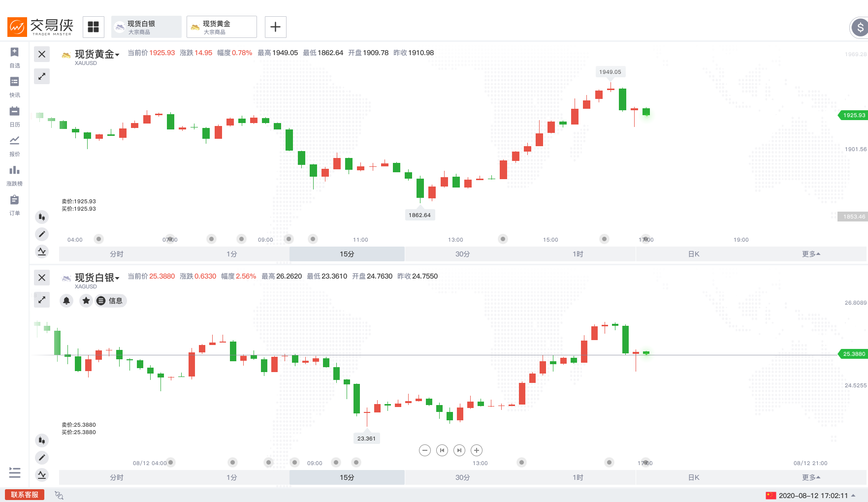Open the 订单 orders sidebar icon

(x=15, y=205)
